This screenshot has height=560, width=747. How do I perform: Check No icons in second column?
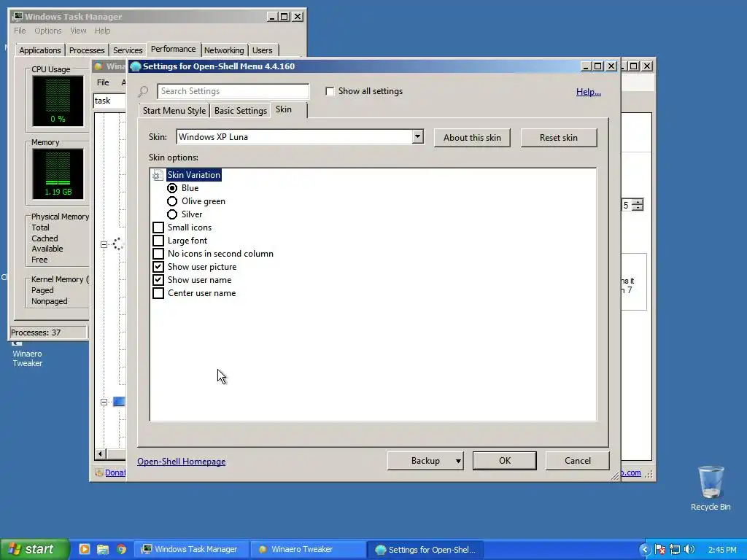[x=158, y=254]
